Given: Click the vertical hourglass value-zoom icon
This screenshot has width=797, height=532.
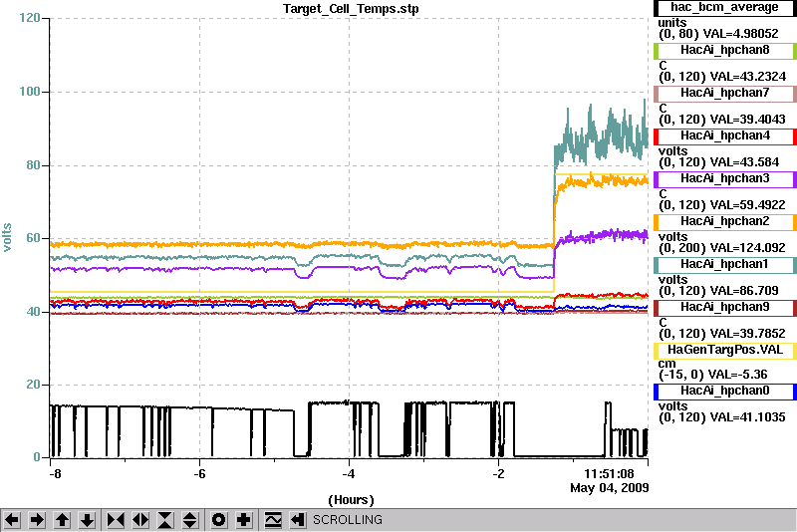Looking at the screenshot, I should pyautogui.click(x=165, y=520).
